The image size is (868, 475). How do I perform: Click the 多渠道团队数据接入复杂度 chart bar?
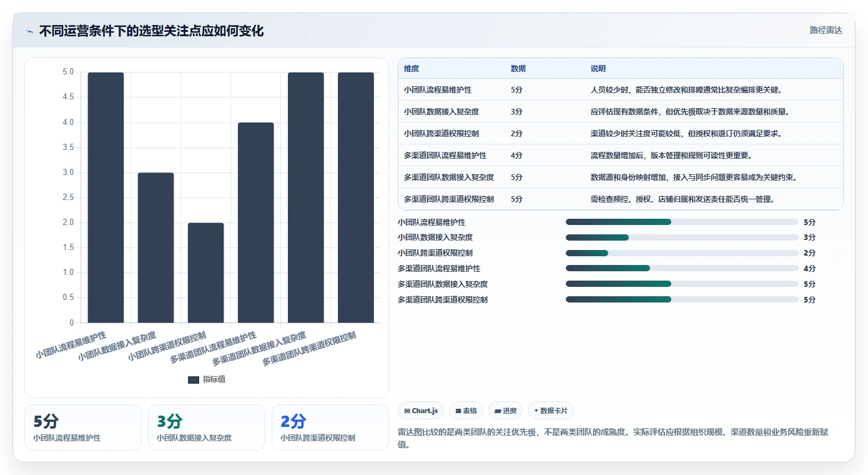pyautogui.click(x=305, y=197)
